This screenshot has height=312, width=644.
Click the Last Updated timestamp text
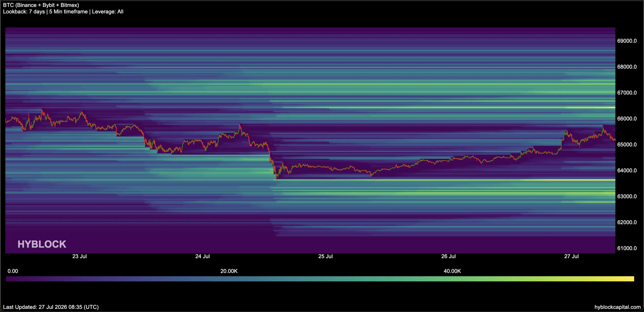point(51,307)
